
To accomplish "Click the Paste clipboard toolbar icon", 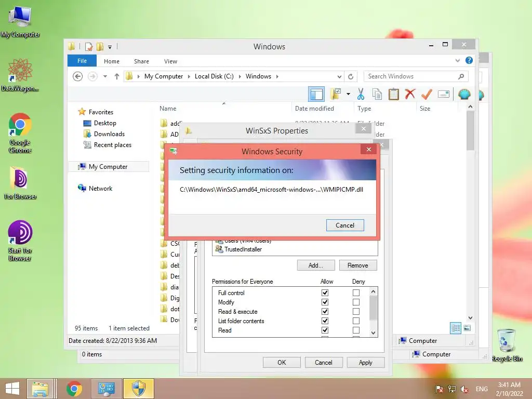I will pos(394,94).
